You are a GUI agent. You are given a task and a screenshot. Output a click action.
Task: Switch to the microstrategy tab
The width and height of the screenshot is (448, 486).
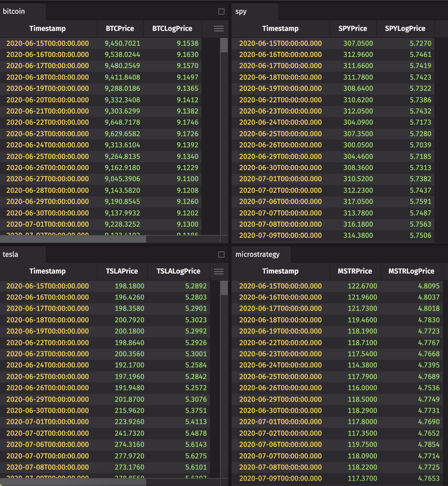click(257, 254)
